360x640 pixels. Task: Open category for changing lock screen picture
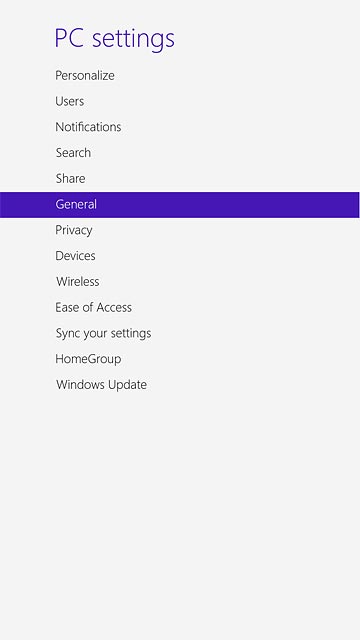(x=85, y=76)
